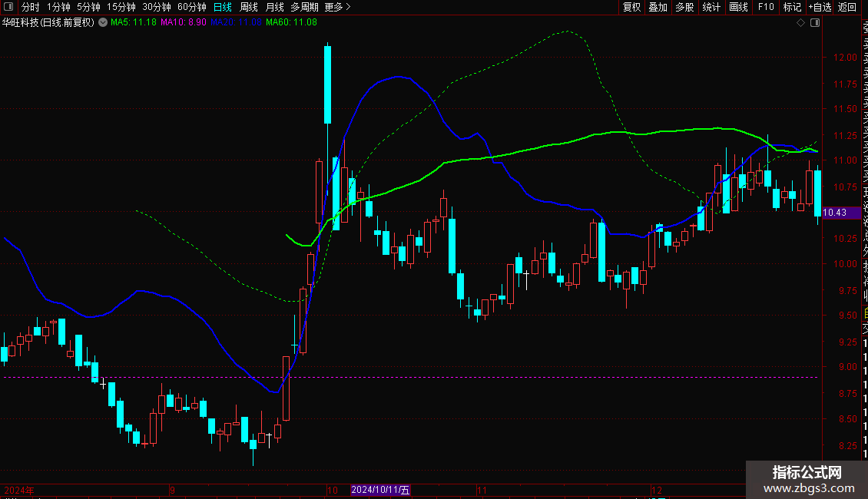Click 返回 to go back

click(847, 7)
